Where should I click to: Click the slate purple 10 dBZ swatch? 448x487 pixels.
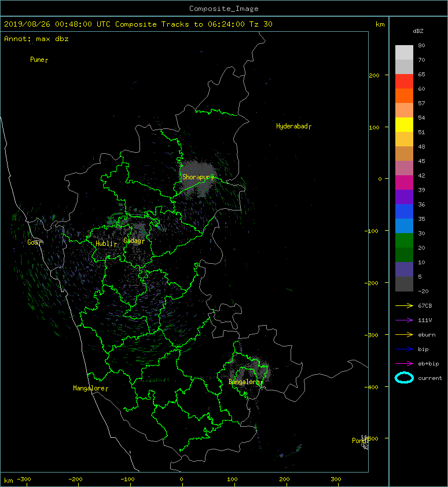pyautogui.click(x=404, y=270)
